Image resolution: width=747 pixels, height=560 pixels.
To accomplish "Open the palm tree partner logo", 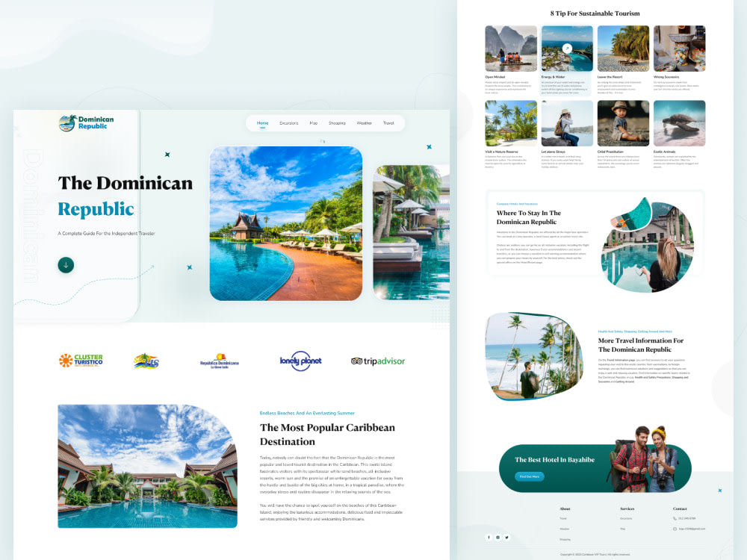I will click(146, 361).
